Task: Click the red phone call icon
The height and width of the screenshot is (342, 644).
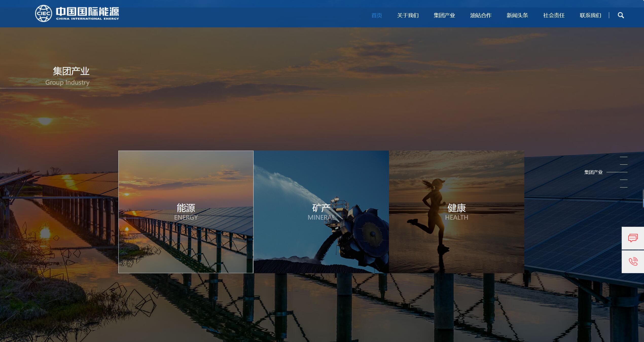Action: [633, 262]
